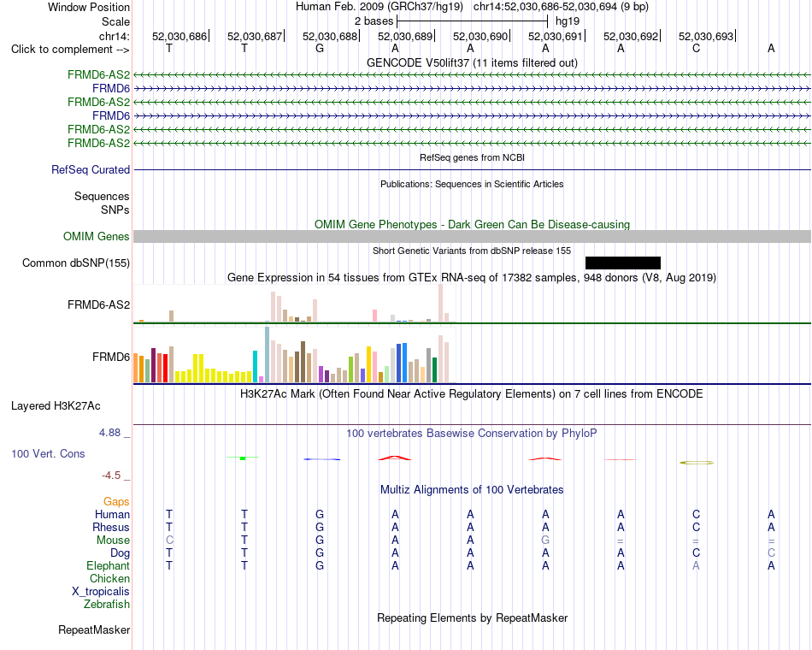Click the black Common dbSNP variant block
The width and height of the screenshot is (812, 650).
622,263
